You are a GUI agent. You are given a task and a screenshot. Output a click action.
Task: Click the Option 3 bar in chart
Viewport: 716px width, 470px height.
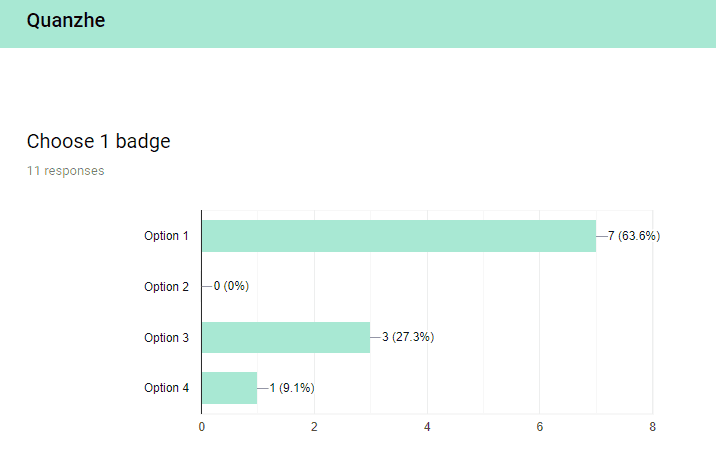286,337
